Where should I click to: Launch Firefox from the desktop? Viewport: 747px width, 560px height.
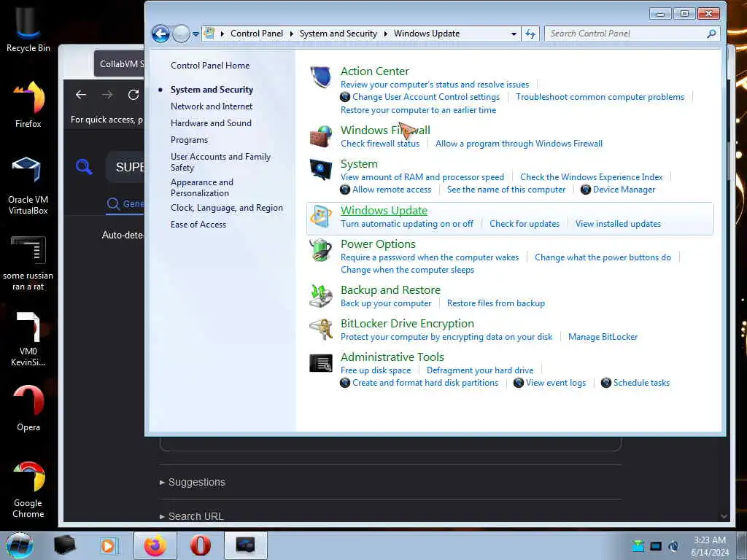click(x=28, y=105)
